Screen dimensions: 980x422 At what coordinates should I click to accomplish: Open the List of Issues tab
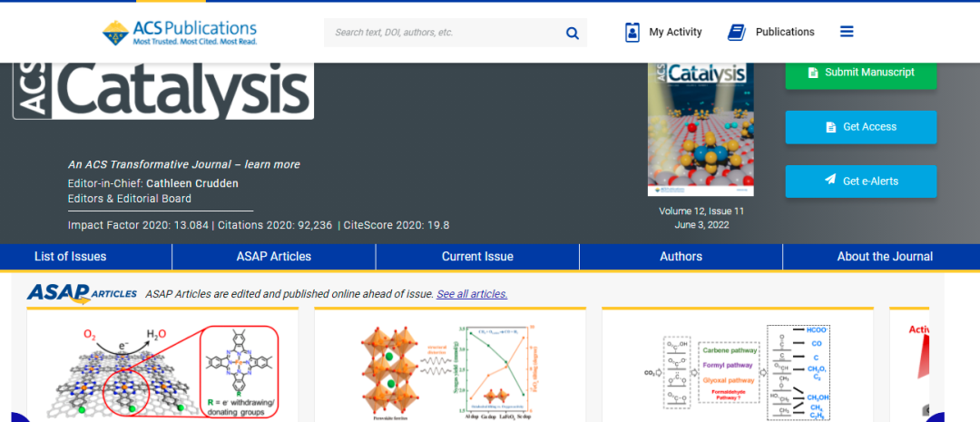tap(70, 257)
